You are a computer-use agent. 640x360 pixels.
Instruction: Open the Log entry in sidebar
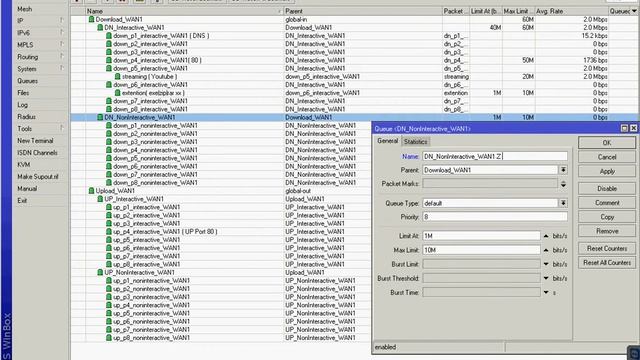22,104
